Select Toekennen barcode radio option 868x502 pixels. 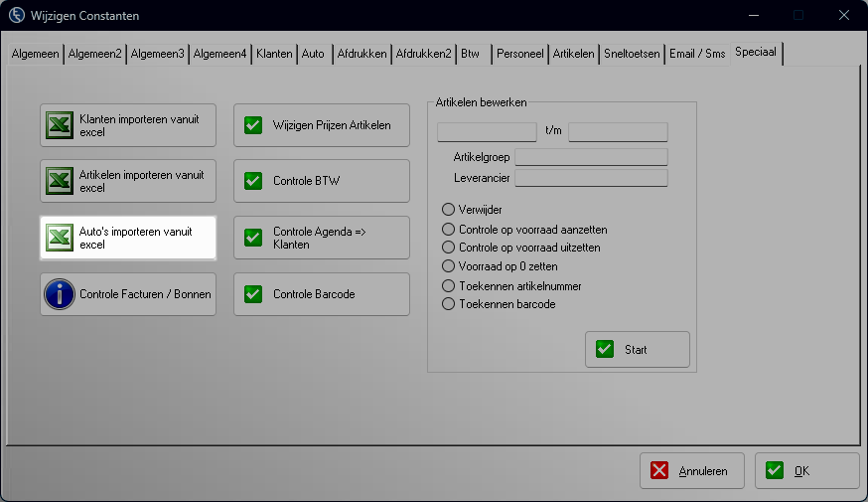[x=448, y=304]
